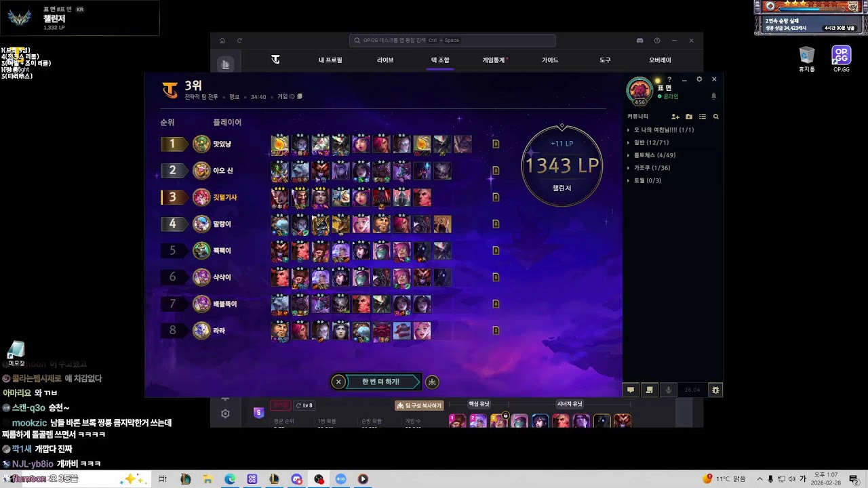868x488 pixels.
Task: Open the 도구 tab
Action: pyautogui.click(x=605, y=60)
